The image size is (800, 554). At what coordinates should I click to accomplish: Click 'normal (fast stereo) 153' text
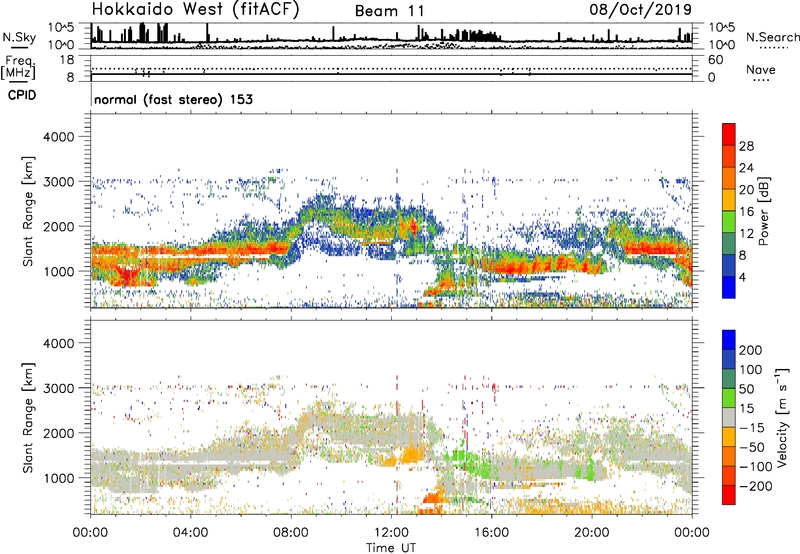[173, 99]
